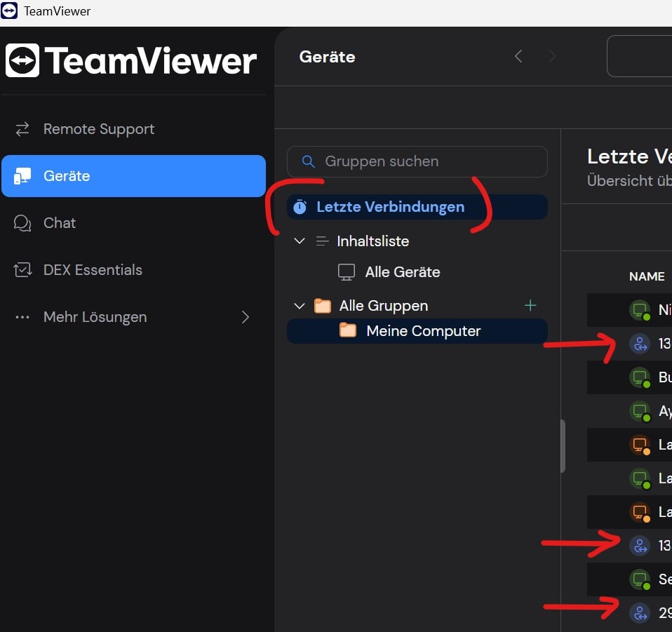The height and width of the screenshot is (632, 672).
Task: Expand Mehr Lösungen with the right chevron
Action: [x=245, y=317]
